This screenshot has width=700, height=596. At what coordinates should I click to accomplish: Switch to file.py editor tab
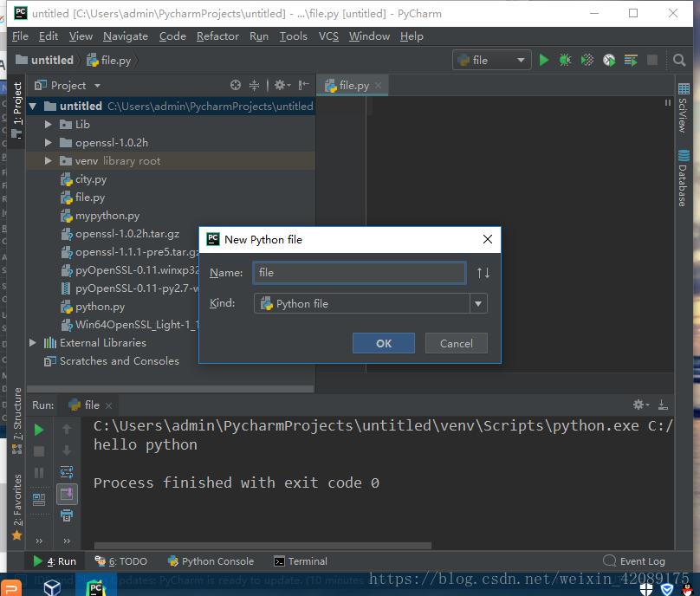tap(354, 85)
